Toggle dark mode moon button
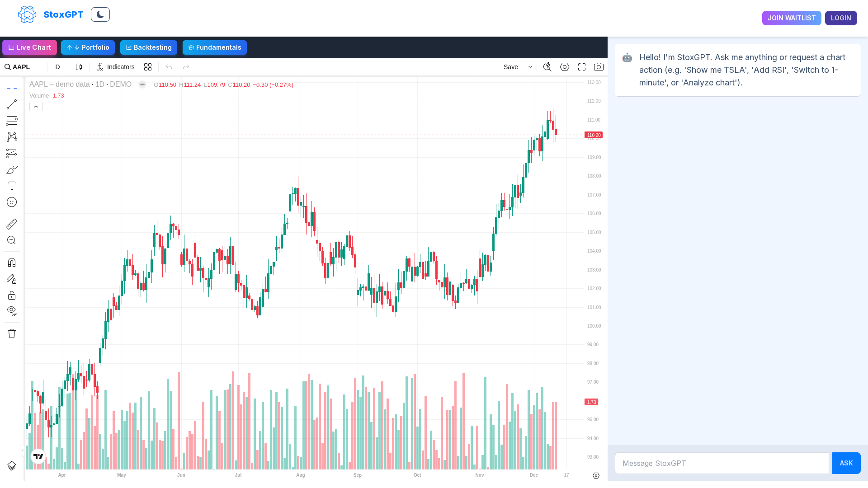868x488 pixels. [x=100, y=14]
